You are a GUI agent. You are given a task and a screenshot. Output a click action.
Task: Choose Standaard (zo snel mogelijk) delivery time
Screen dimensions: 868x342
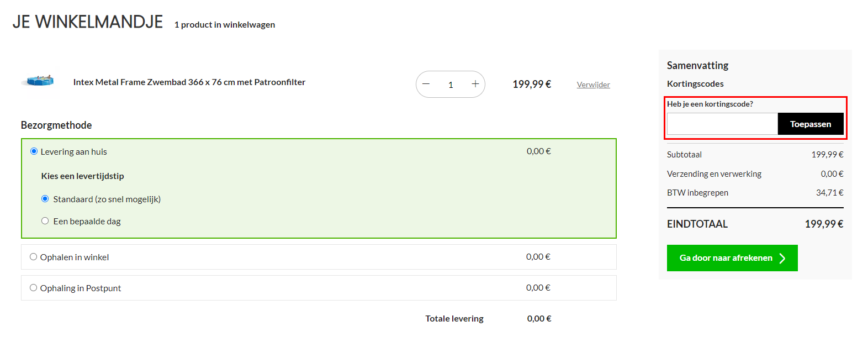click(x=45, y=199)
